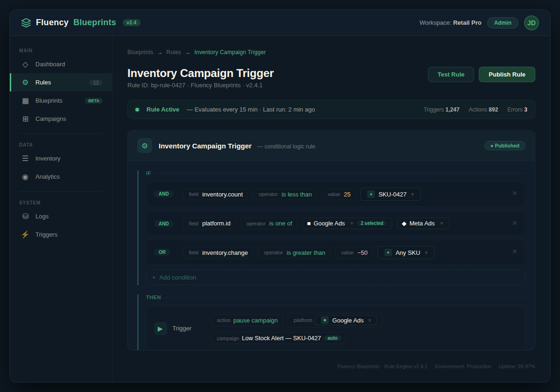Click the Rules gear icon in sidebar
Image resolution: width=560 pixels, height=392 pixels.
[25, 83]
